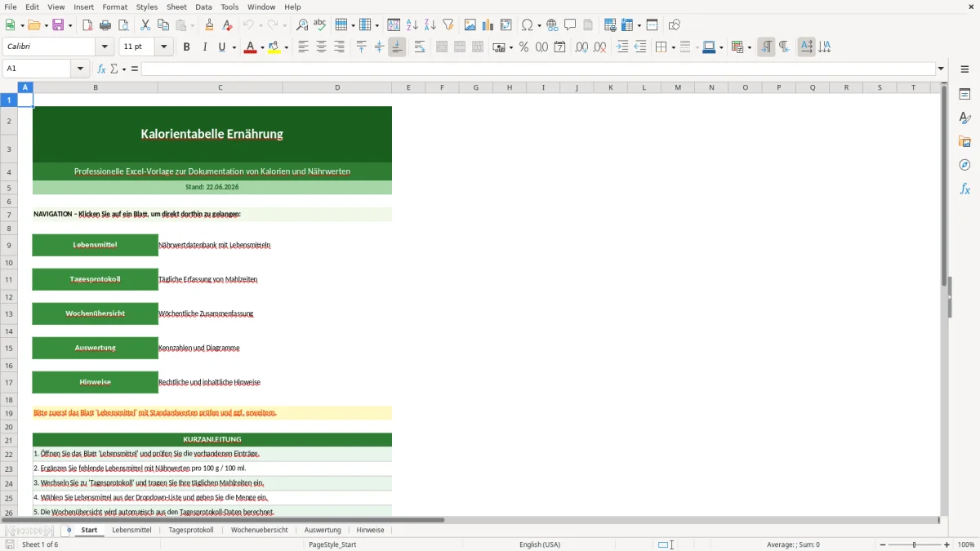Switch to Wochenuebersicht sheet tab
The height and width of the screenshot is (551, 980).
coord(259,530)
